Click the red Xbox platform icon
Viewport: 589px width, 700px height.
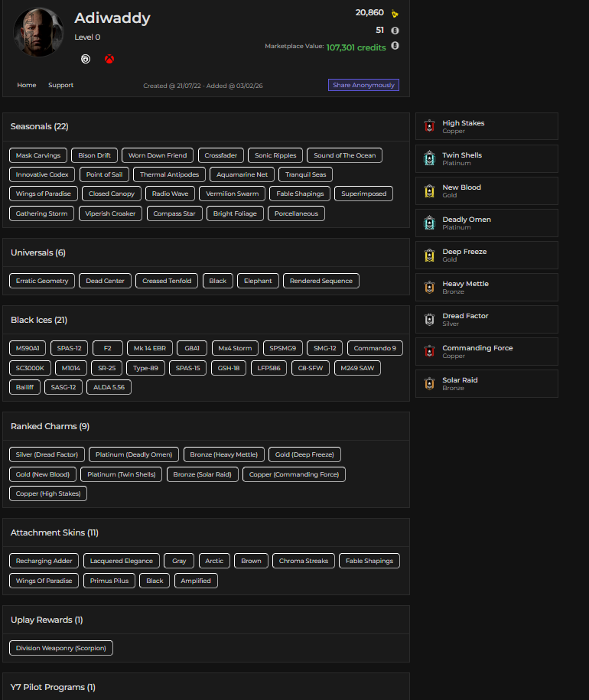[109, 59]
